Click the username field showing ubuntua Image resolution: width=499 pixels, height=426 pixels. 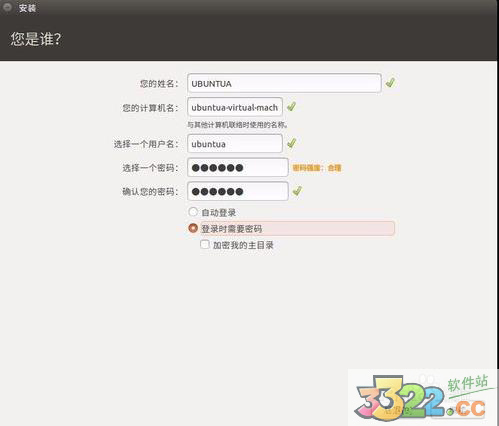(235, 144)
